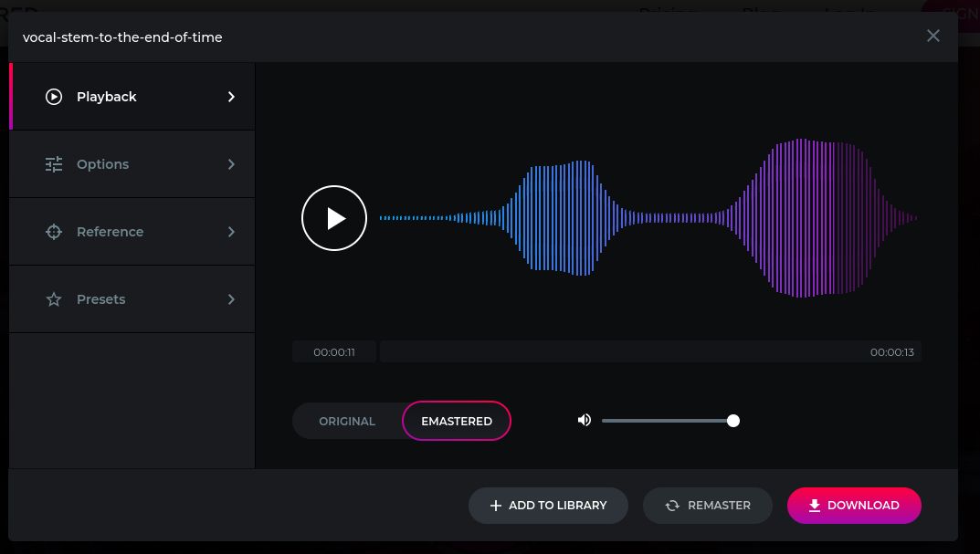Switch playback to EMASTERED

(x=457, y=421)
